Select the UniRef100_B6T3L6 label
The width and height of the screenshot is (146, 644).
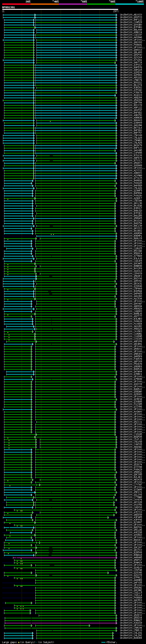coord(131,128)
